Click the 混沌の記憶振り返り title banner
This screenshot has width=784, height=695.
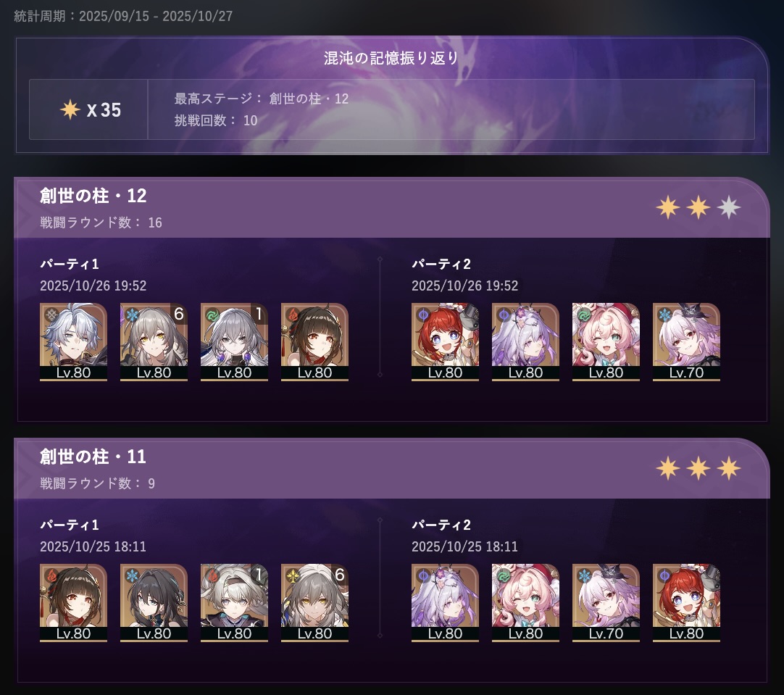(391, 58)
